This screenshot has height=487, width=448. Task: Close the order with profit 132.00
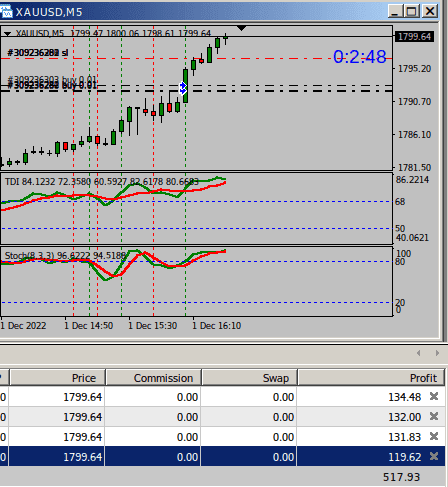434,416
